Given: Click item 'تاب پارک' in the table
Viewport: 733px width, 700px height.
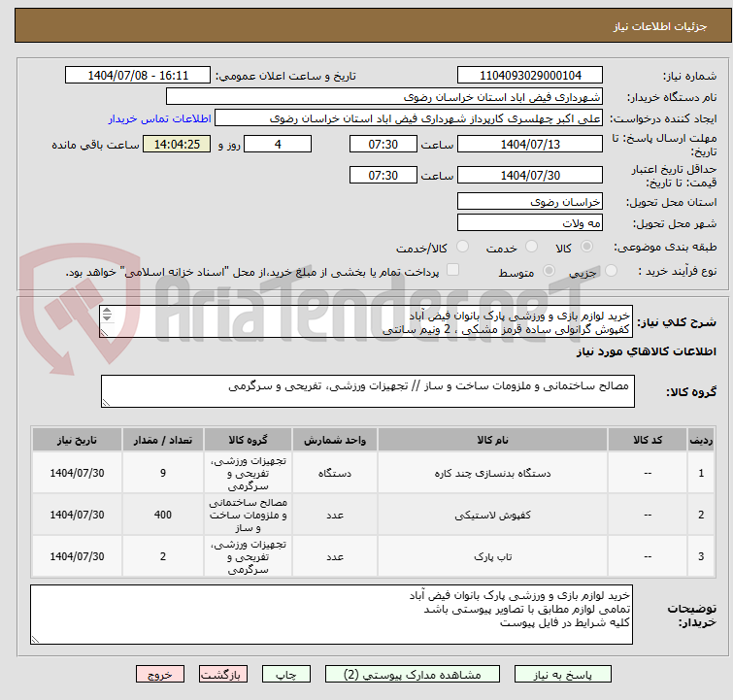Looking at the screenshot, I should tap(493, 556).
